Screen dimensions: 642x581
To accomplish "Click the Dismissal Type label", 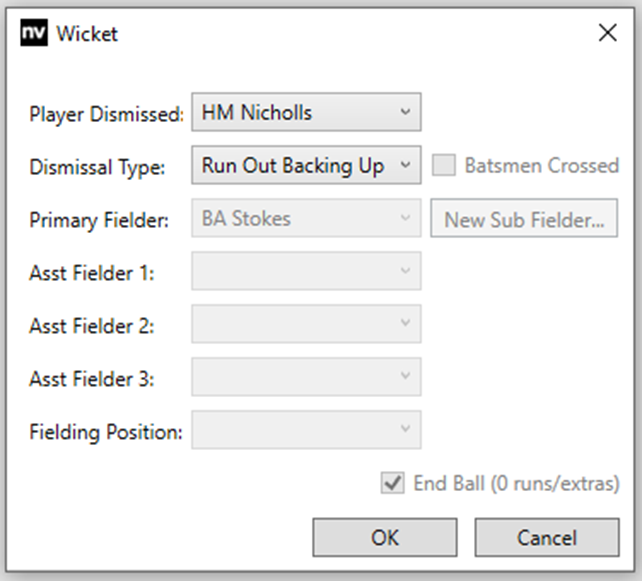I will [x=96, y=167].
